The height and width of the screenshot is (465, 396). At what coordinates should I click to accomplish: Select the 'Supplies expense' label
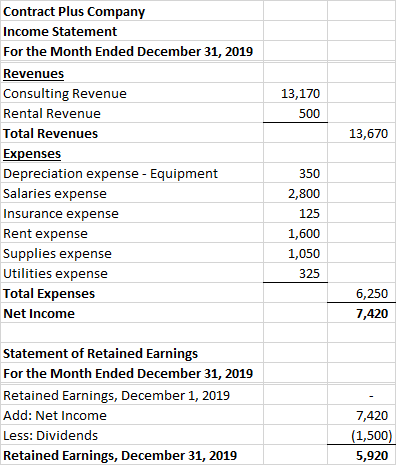pos(57,254)
